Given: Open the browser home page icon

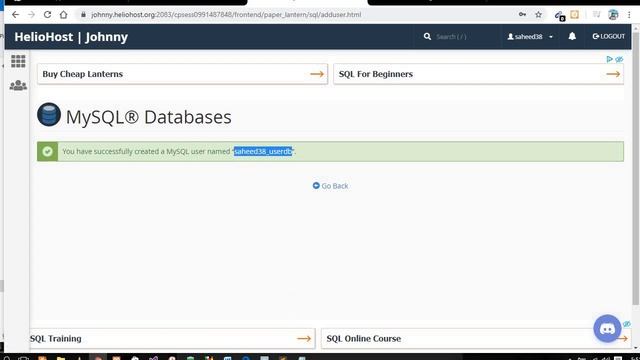Looking at the screenshot, I should tap(63, 15).
